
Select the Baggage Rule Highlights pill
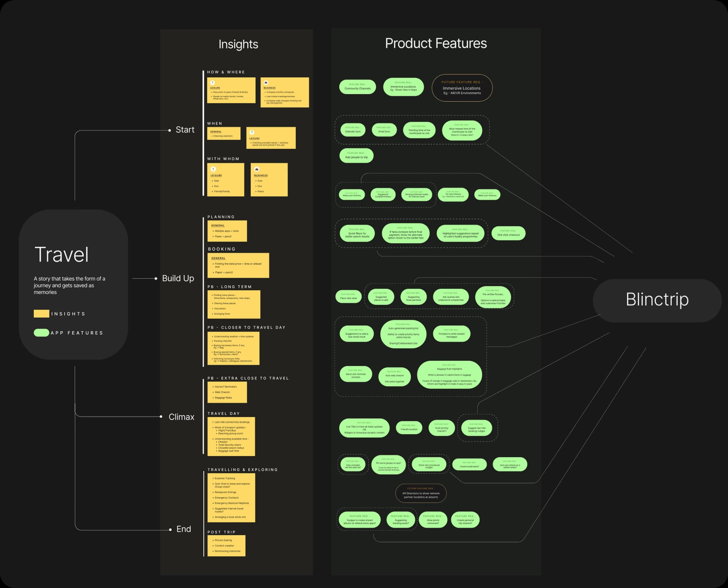point(449,375)
